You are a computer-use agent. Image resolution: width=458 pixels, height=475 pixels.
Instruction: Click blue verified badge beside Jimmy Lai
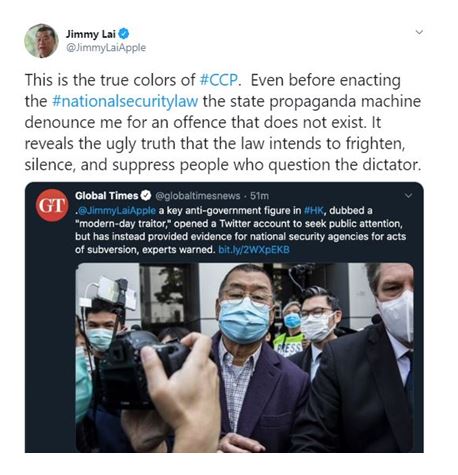pos(124,34)
